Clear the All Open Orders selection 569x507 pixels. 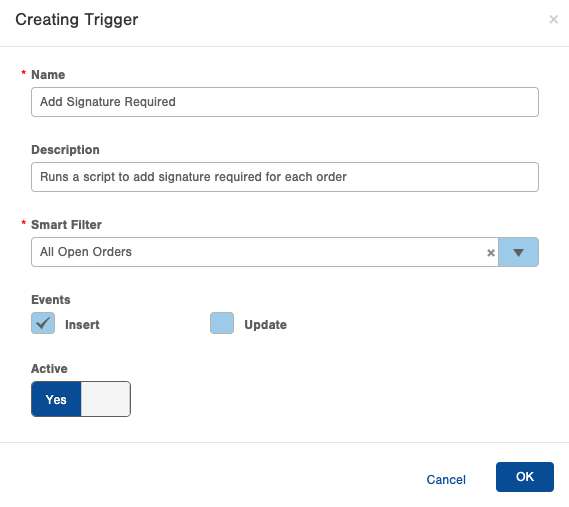[491, 253]
